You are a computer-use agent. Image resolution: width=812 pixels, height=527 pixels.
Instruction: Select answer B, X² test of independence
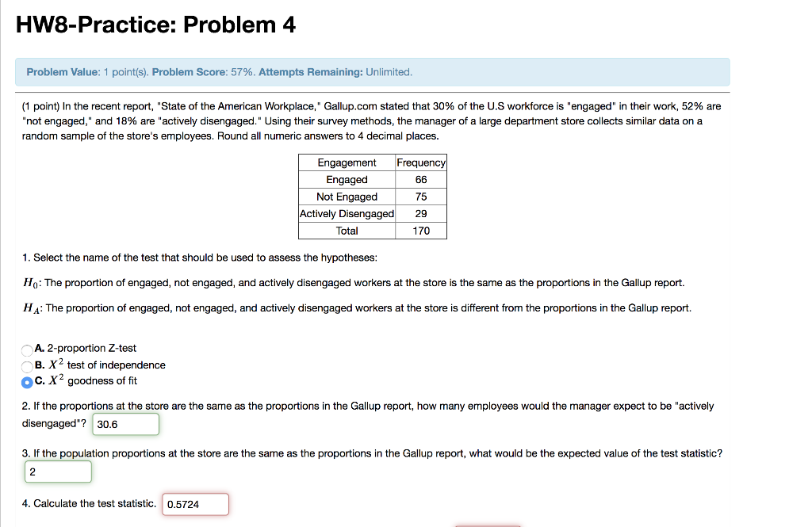[26, 365]
